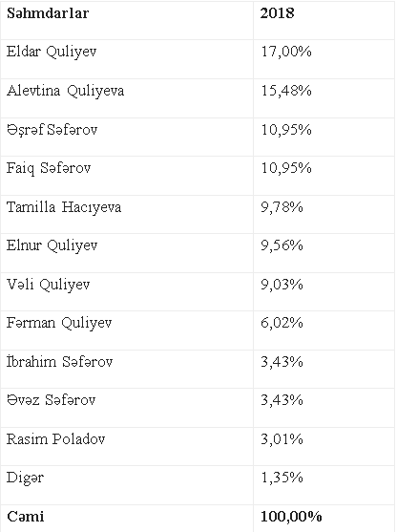Click the 9,56% share value
This screenshot has height=532, width=397.
(x=282, y=245)
